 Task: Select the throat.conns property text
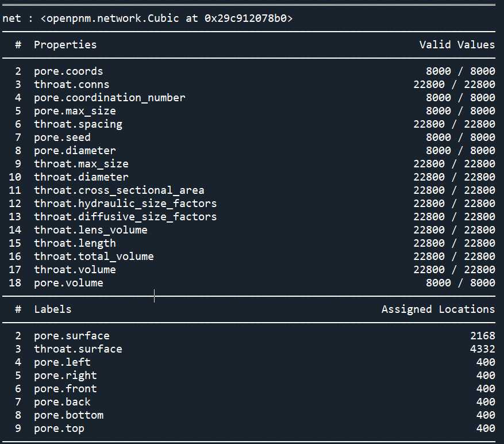71,85
